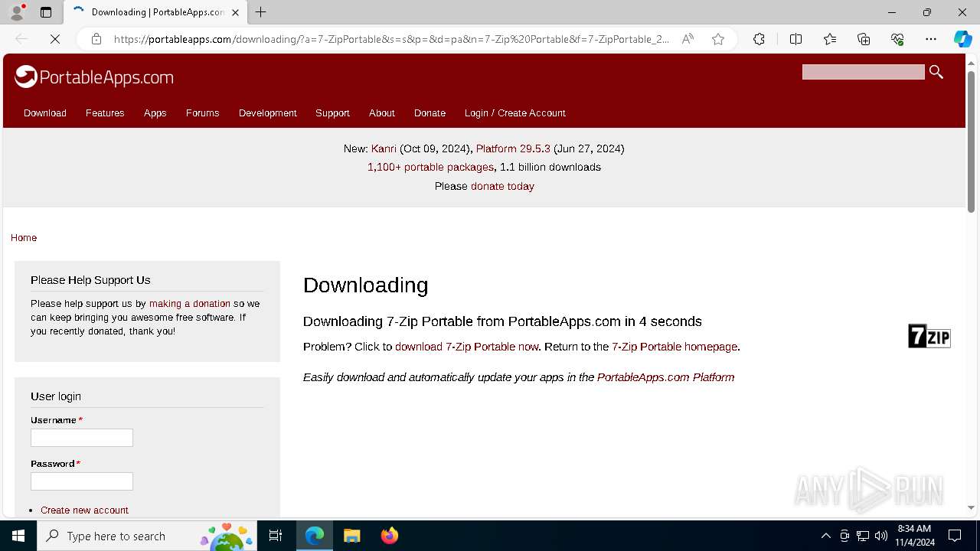Open Collections icon in toolbar
The width and height of the screenshot is (980, 551).
(x=864, y=39)
